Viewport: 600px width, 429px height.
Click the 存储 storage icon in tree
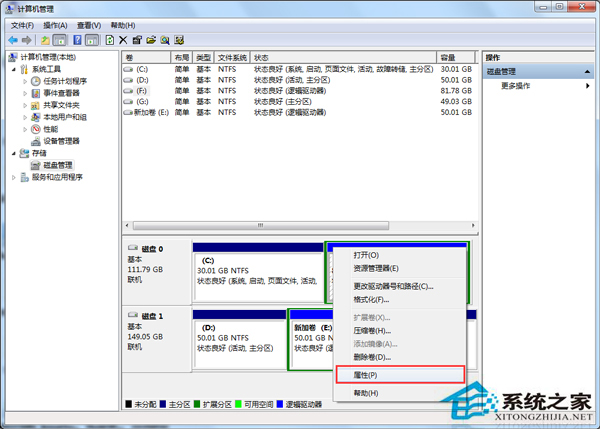pyautogui.click(x=24, y=153)
